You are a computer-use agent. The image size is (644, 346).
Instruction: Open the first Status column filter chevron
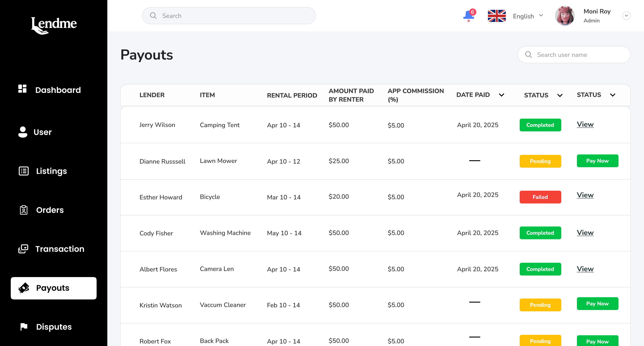[x=560, y=95]
